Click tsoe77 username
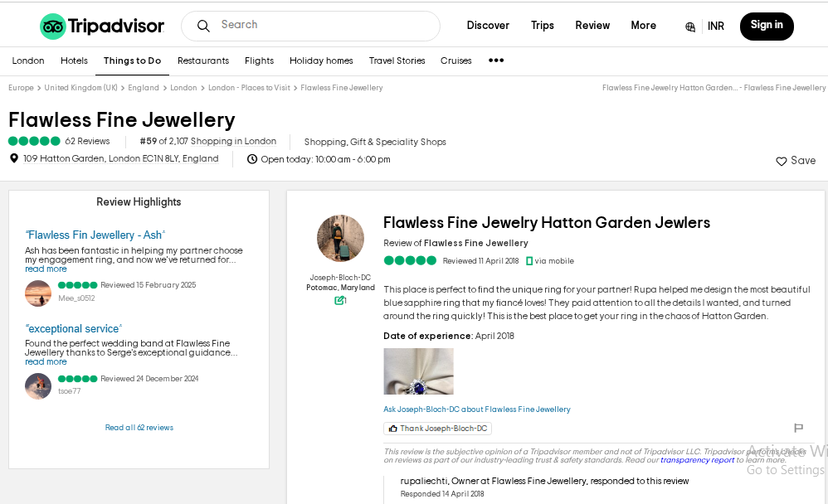 69,391
